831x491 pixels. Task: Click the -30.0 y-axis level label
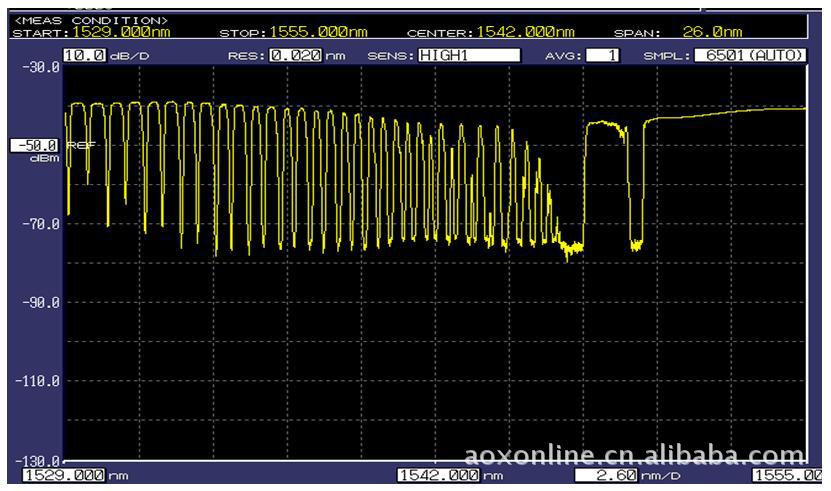[x=41, y=69]
